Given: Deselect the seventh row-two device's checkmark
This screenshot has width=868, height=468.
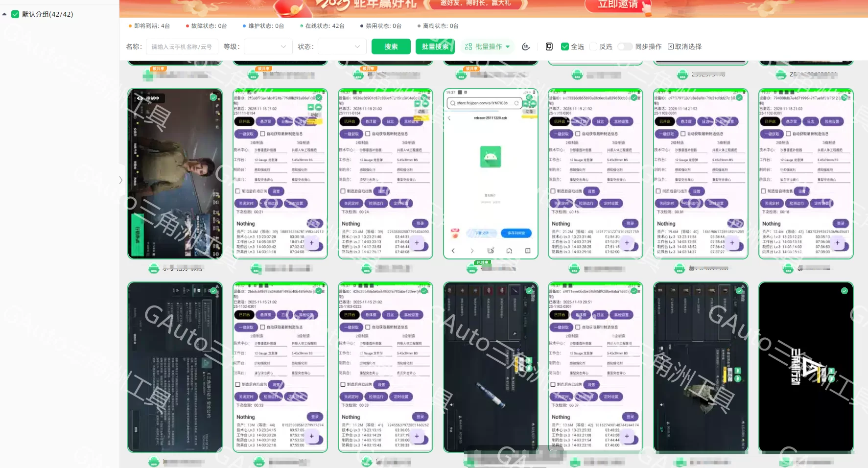Looking at the screenshot, I should (x=845, y=97).
